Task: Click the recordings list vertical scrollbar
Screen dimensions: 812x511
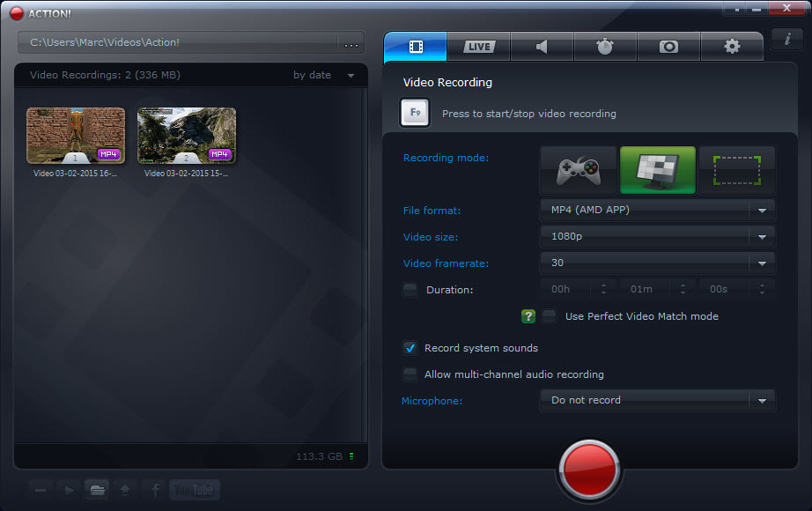Action: (x=365, y=264)
